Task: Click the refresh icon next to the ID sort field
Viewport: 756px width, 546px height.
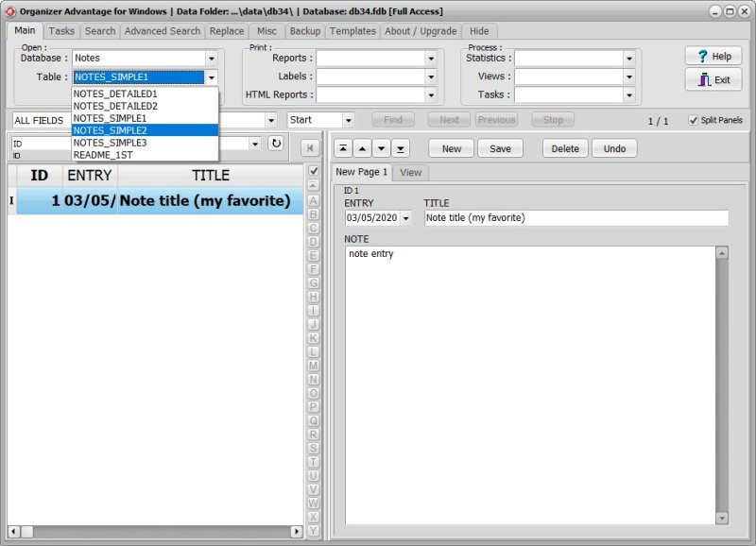Action: [276, 144]
